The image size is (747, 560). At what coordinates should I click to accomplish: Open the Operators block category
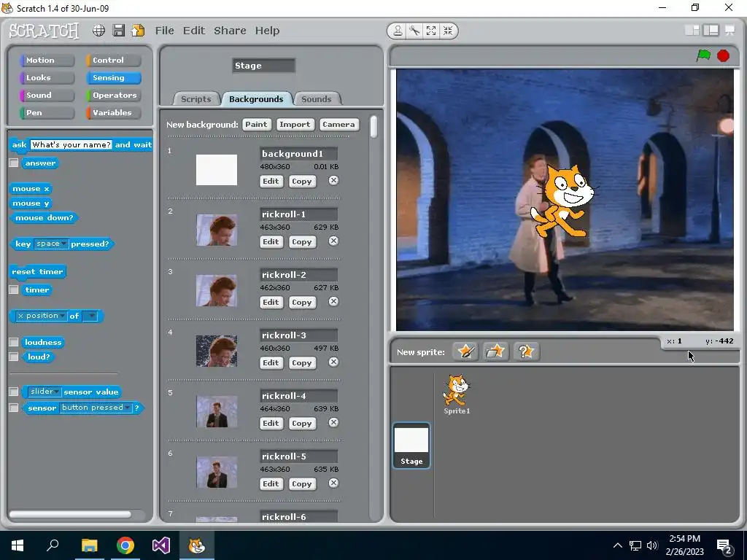tap(113, 95)
